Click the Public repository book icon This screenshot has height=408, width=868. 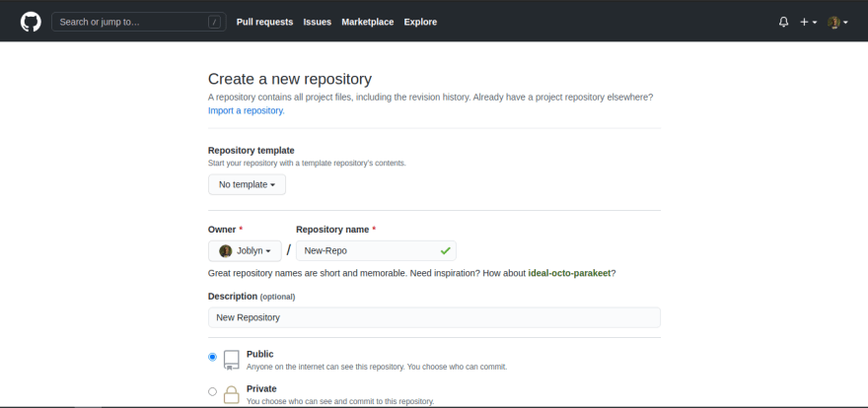point(232,360)
